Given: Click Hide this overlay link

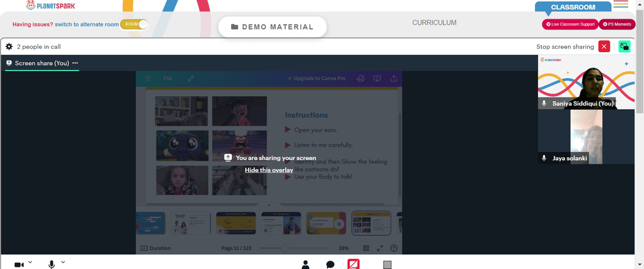Looking at the screenshot, I should coord(269,170).
